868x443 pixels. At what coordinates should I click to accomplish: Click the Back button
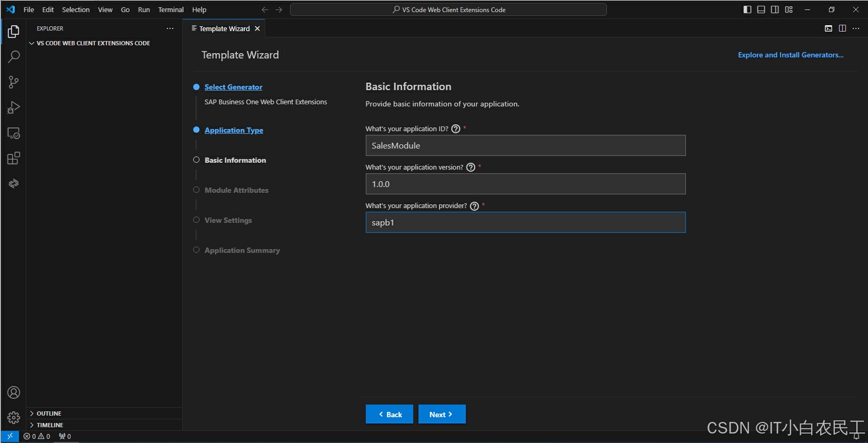(x=390, y=414)
